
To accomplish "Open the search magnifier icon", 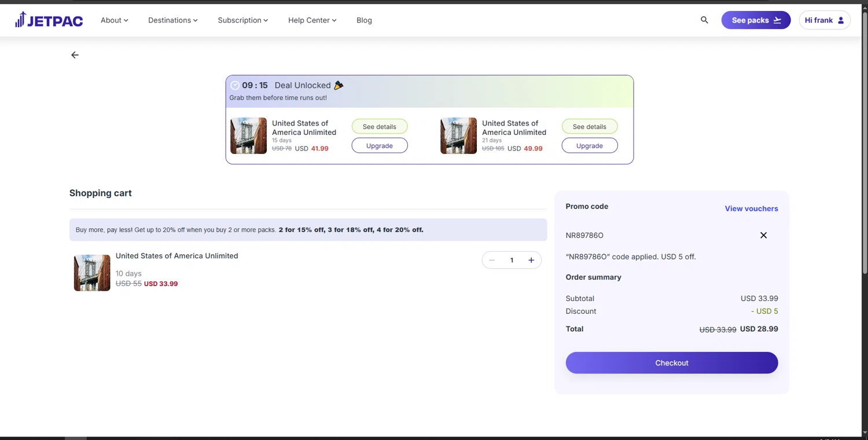I will [704, 20].
